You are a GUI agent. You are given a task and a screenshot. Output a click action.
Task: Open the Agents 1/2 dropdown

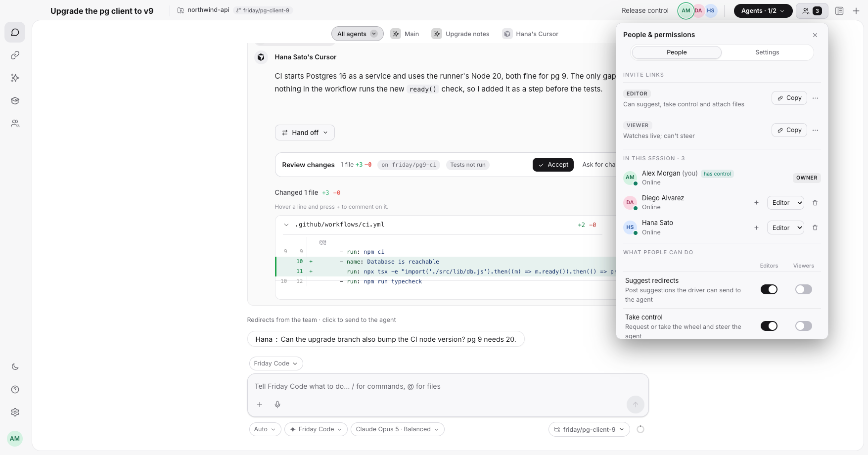(763, 10)
